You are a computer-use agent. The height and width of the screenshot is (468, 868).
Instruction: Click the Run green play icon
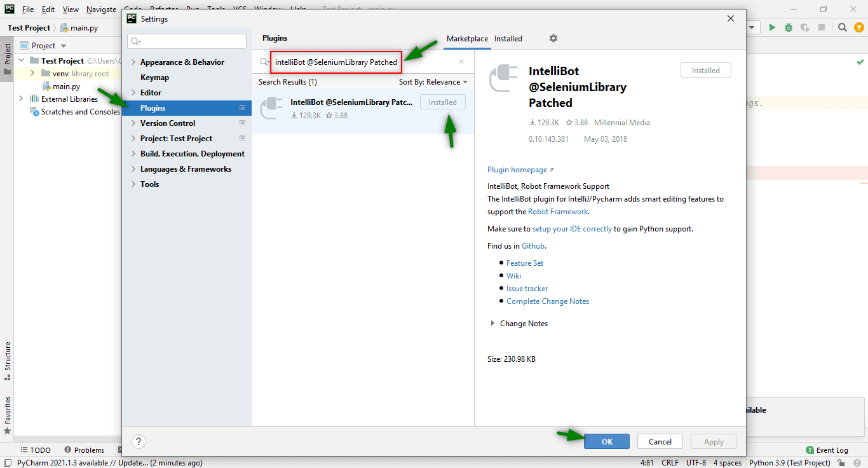772,27
